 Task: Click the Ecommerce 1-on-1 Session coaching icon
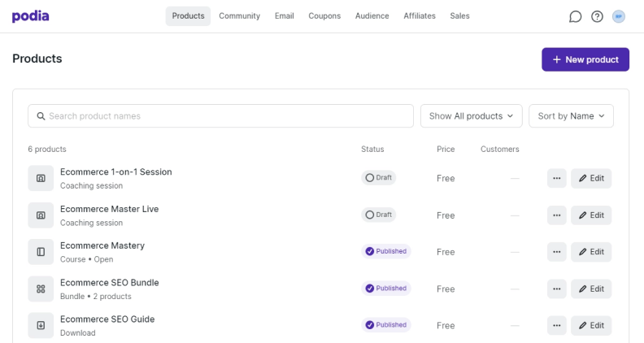click(x=41, y=178)
